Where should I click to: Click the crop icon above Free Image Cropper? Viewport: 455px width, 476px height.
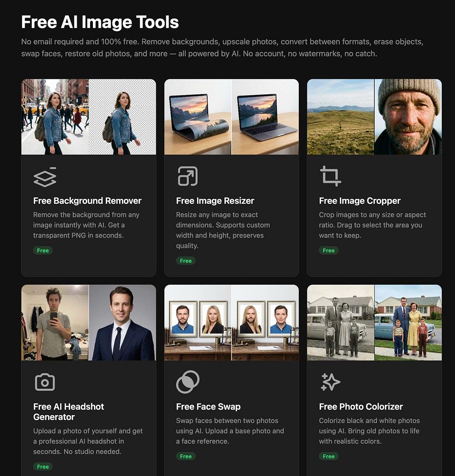click(330, 176)
